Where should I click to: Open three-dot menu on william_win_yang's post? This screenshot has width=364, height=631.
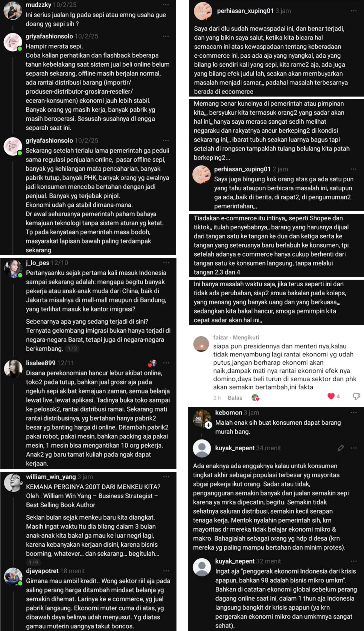(x=166, y=477)
